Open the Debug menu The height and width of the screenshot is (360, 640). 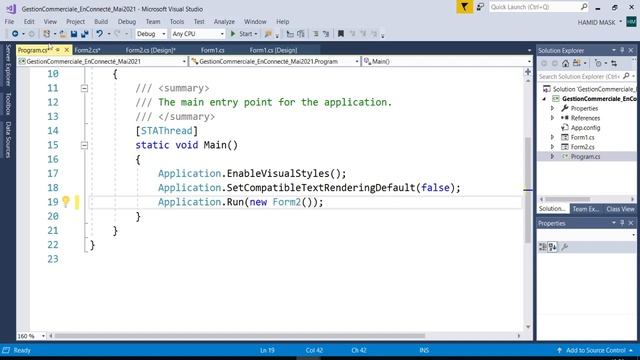coord(127,22)
